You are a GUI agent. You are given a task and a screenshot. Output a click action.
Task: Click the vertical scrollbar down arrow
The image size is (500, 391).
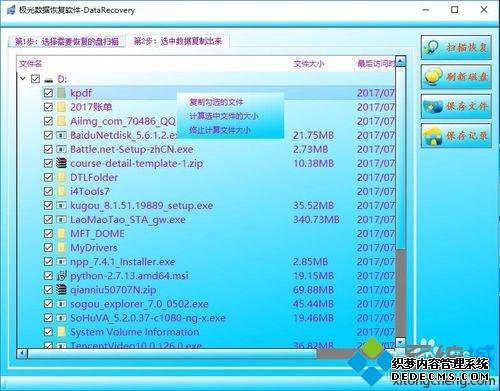click(x=400, y=343)
